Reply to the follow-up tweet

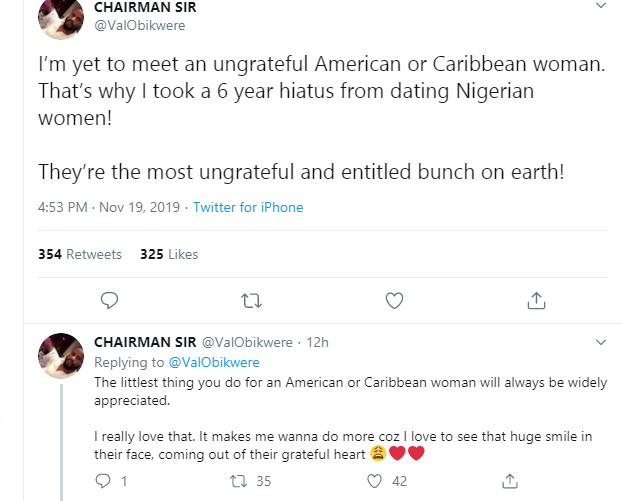pyautogui.click(x=103, y=481)
